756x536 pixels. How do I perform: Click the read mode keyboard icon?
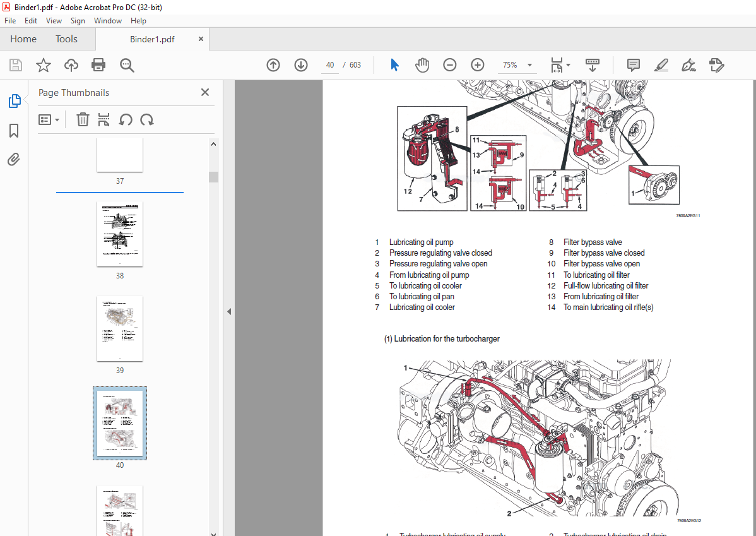click(592, 64)
